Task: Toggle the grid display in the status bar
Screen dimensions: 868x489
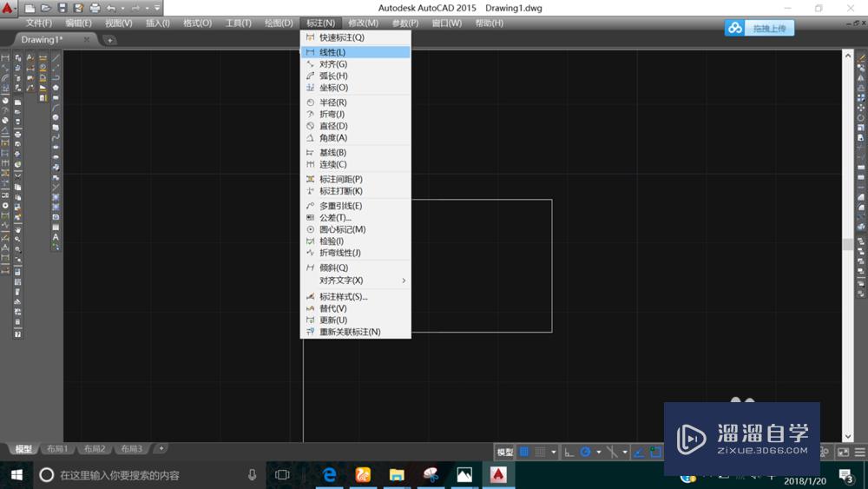Action: 523,452
